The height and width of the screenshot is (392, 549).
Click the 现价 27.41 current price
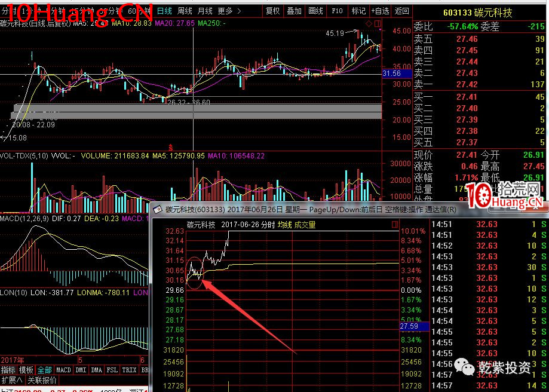click(467, 155)
